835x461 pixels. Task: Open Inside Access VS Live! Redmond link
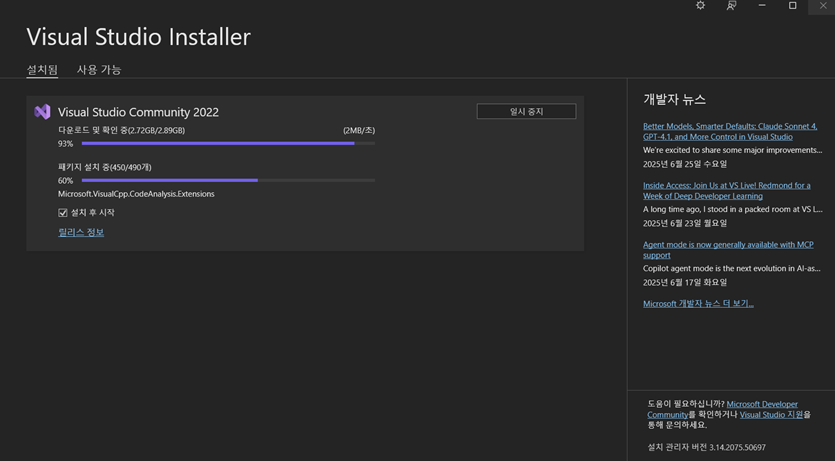tap(726, 191)
